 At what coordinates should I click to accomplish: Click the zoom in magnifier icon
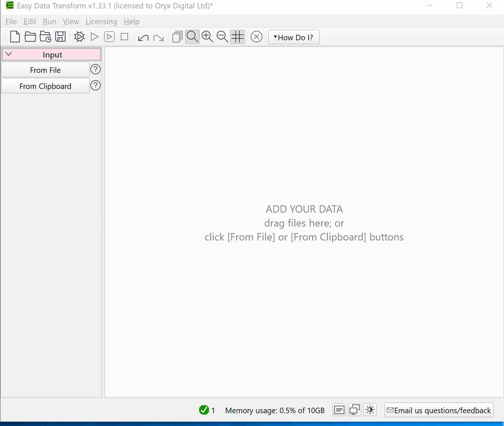click(x=208, y=37)
